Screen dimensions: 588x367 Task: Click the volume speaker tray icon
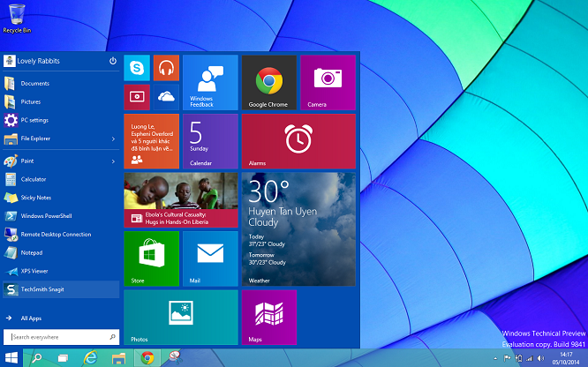(x=540, y=358)
